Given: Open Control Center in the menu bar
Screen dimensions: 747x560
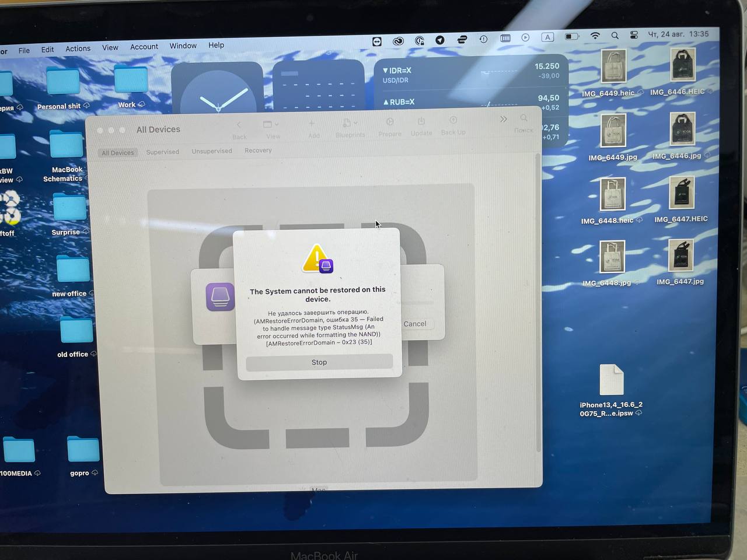Looking at the screenshot, I should [x=634, y=35].
